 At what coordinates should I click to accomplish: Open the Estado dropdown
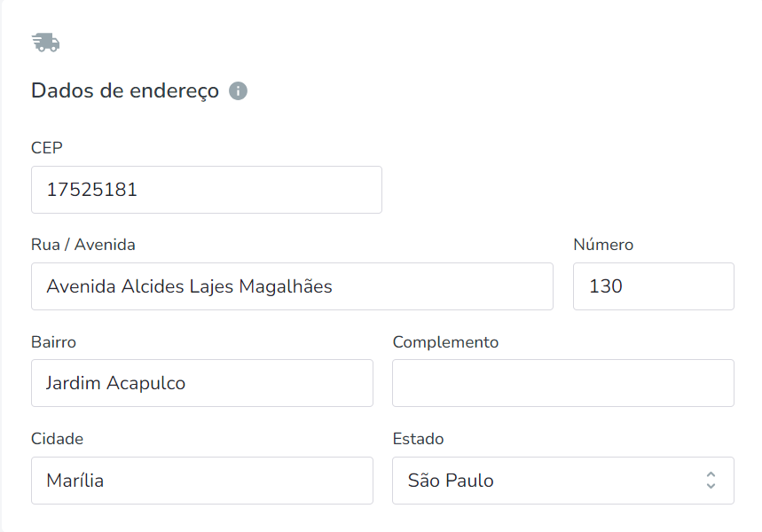coord(562,480)
